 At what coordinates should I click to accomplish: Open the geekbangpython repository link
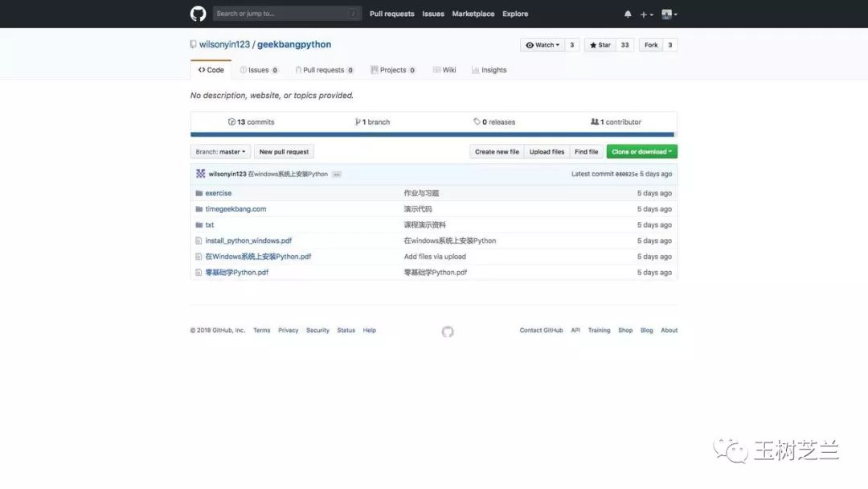[294, 44]
